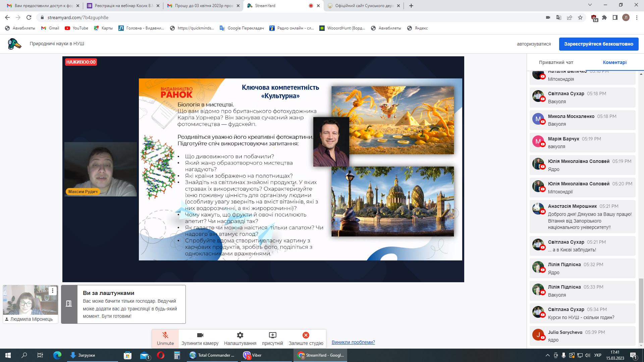The height and width of the screenshot is (362, 644).
Task: Show hidden system tray icons
Action: point(548,355)
